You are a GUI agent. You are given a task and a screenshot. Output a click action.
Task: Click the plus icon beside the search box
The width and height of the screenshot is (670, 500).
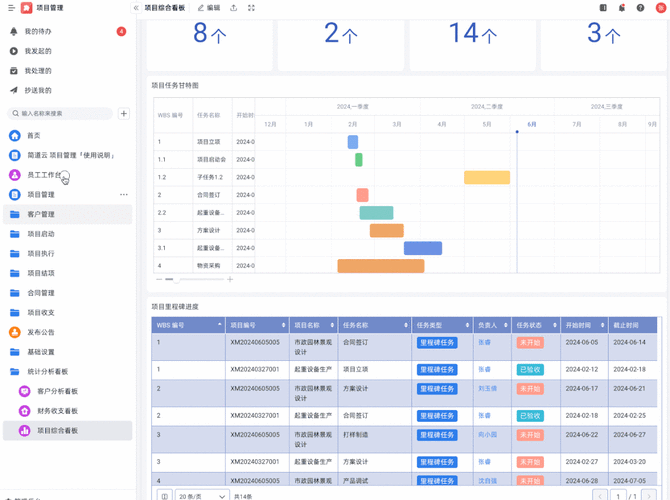point(124,114)
